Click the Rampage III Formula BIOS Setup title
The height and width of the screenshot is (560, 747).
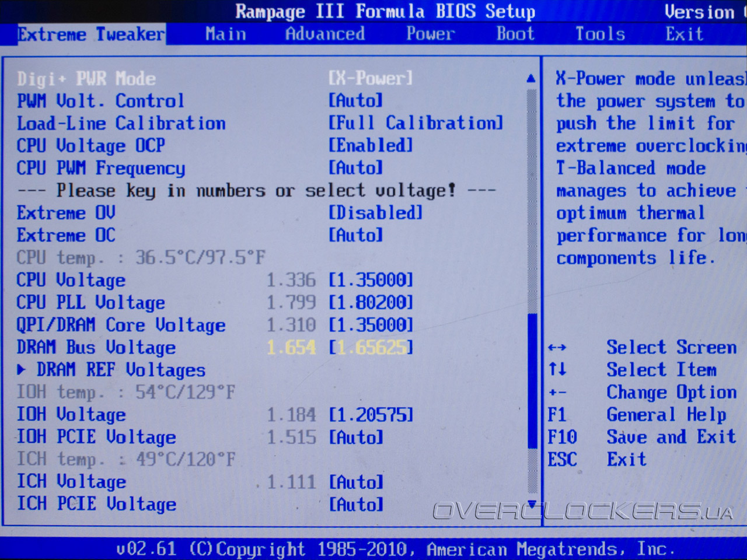coord(385,12)
